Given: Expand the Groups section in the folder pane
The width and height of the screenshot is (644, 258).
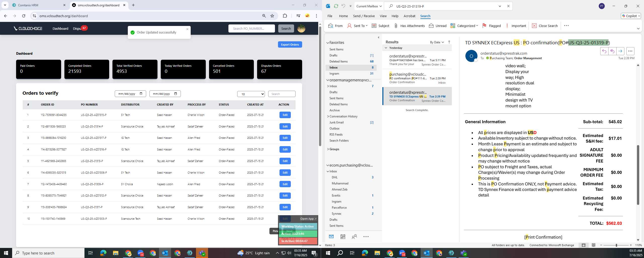Looking at the screenshot, I should tap(328, 149).
